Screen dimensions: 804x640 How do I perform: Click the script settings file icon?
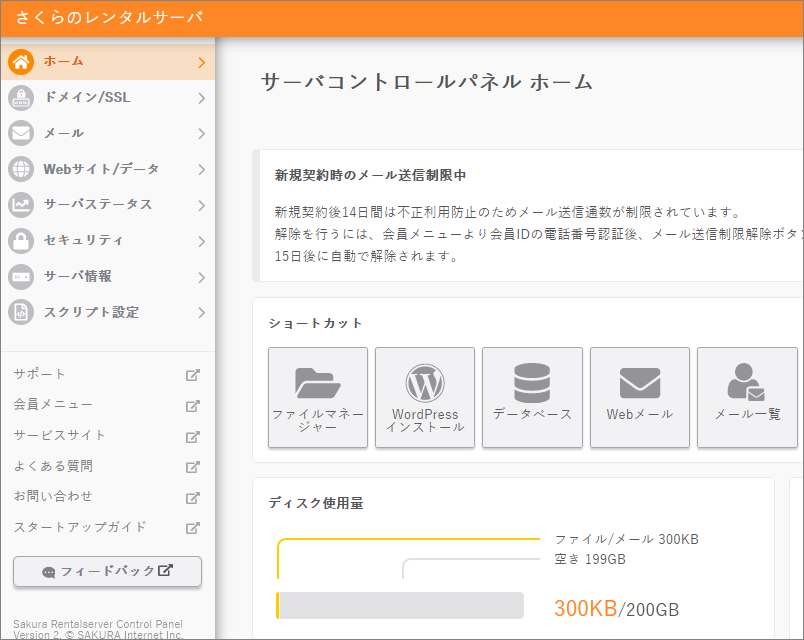(x=21, y=312)
